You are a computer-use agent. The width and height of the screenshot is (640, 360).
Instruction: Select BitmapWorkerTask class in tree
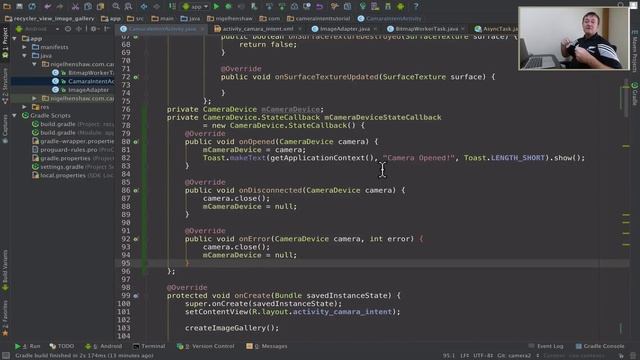pyautogui.click(x=82, y=73)
